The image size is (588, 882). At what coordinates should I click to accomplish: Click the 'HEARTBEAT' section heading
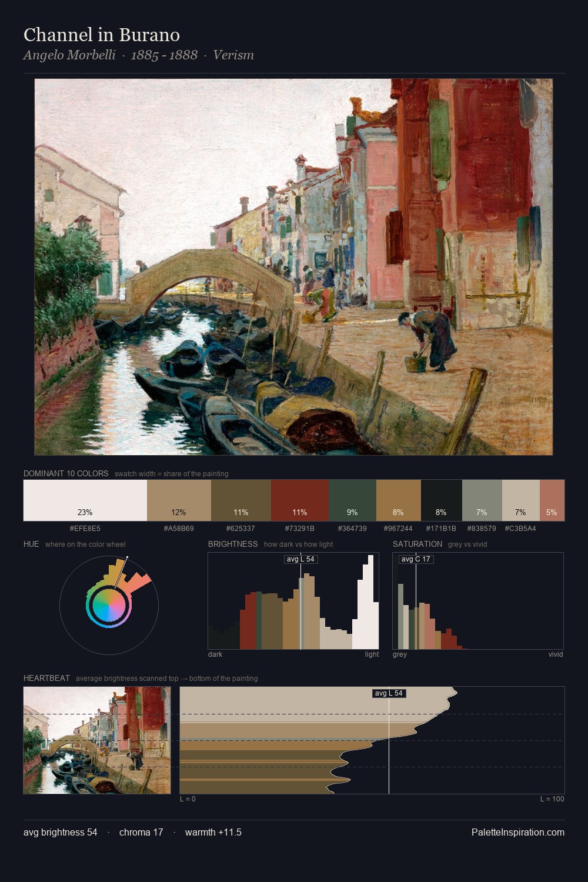tap(46, 678)
